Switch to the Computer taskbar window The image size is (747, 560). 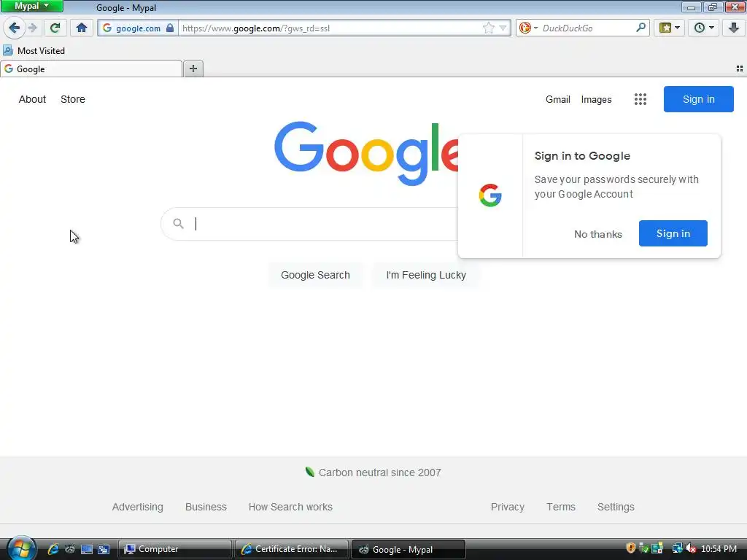tap(174, 550)
